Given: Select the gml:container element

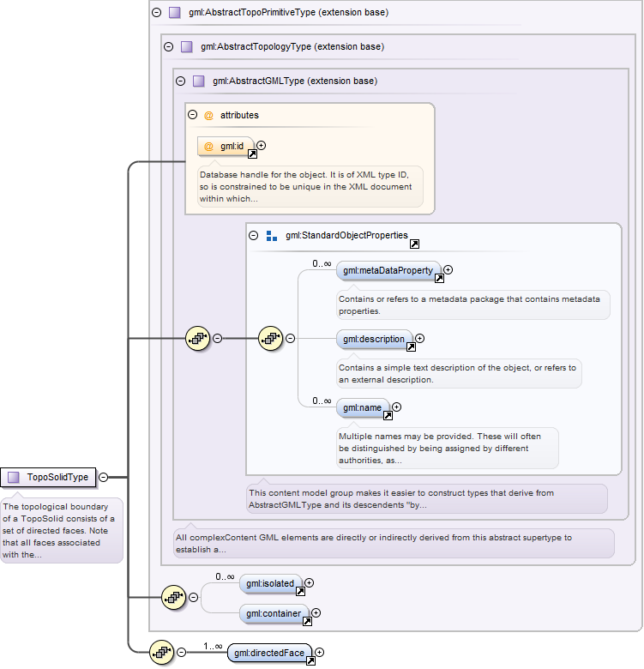Looking at the screenshot, I should tap(274, 613).
